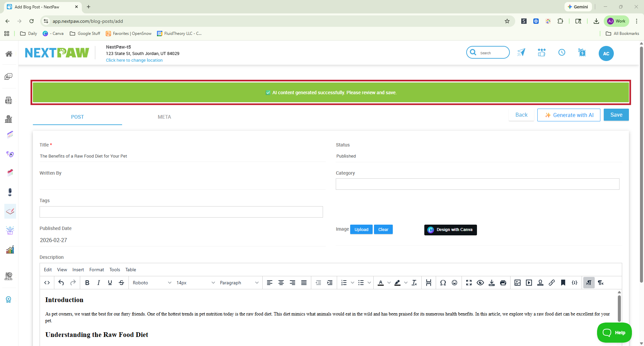Preview the blog post content with the eye icon
The height and width of the screenshot is (346, 644).
(x=480, y=283)
